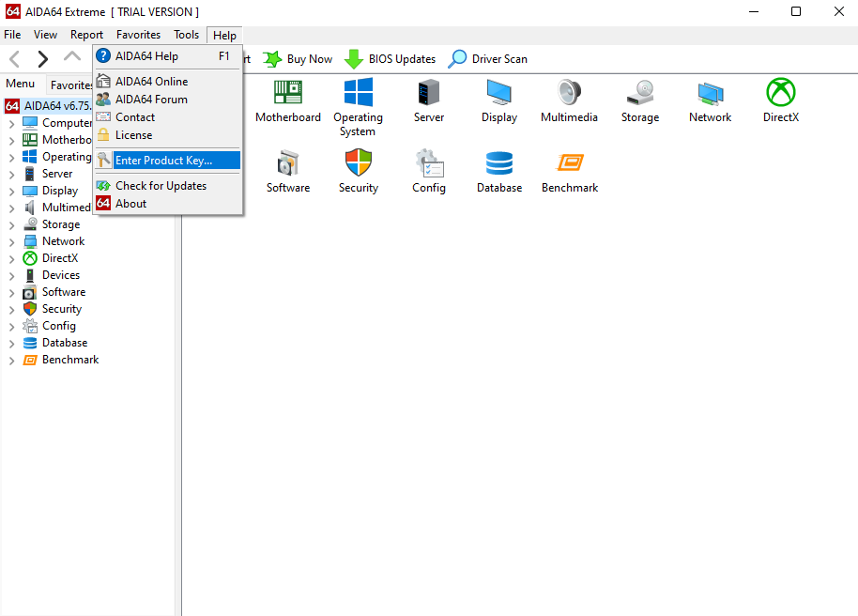The image size is (858, 616).
Task: Click BIOS Updates in the toolbar
Action: click(391, 59)
